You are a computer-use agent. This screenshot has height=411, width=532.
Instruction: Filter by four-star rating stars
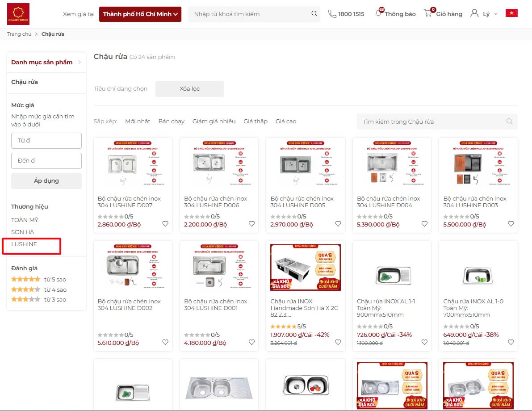26,289
